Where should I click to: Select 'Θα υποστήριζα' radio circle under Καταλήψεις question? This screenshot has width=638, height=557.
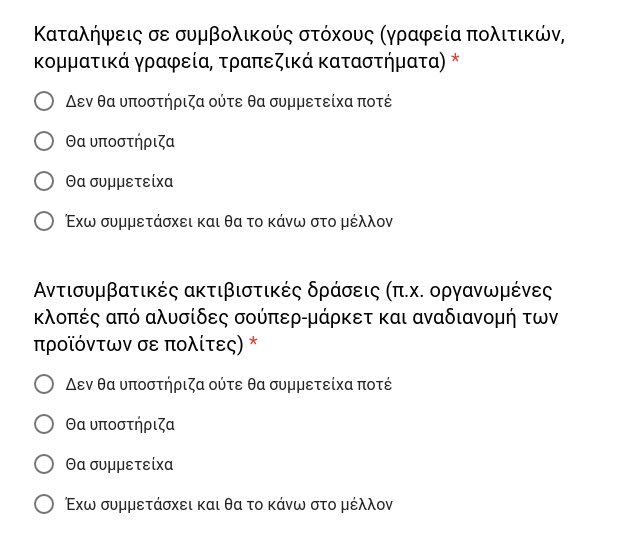click(x=44, y=141)
